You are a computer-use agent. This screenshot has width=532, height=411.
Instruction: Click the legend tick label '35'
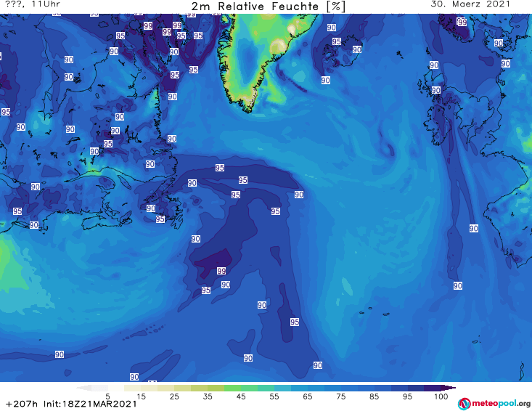[x=208, y=396]
